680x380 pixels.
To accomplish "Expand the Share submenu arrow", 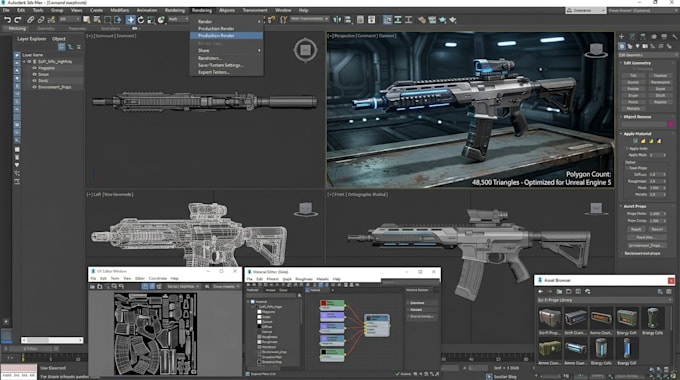I will click(x=259, y=50).
